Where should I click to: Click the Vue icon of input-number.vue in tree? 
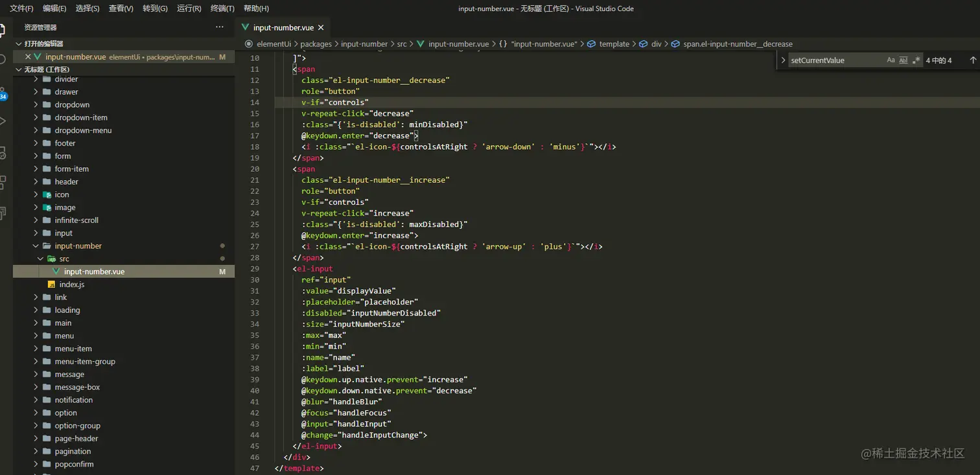[56, 272]
